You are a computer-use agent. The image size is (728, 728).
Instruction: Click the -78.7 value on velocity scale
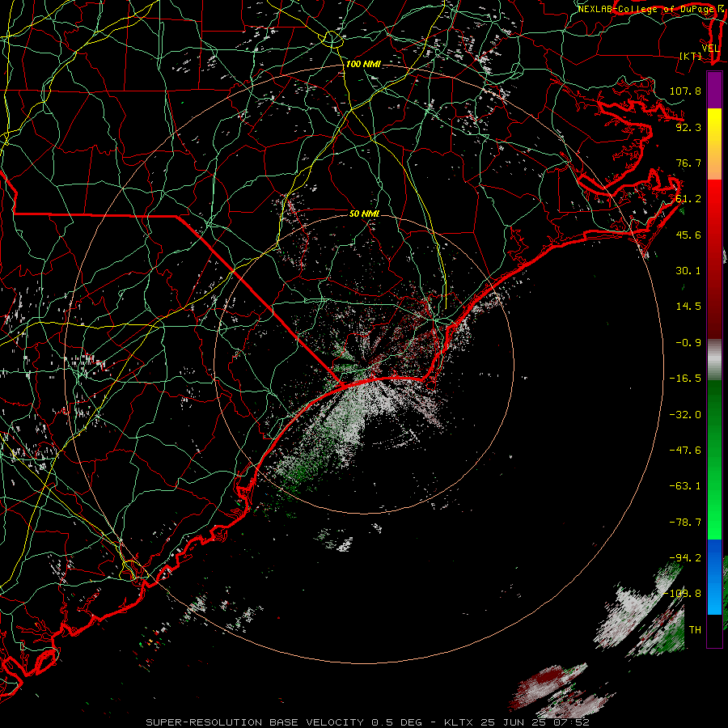click(x=685, y=523)
